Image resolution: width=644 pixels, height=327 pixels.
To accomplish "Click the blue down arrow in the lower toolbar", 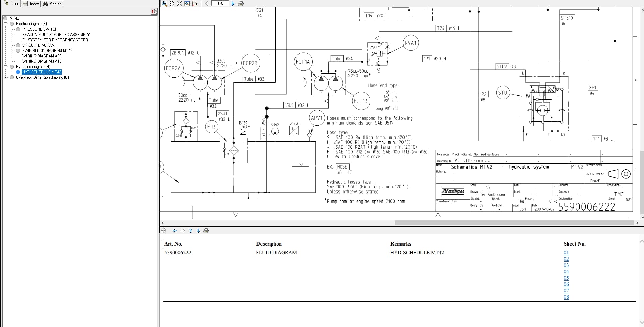I will (198, 231).
